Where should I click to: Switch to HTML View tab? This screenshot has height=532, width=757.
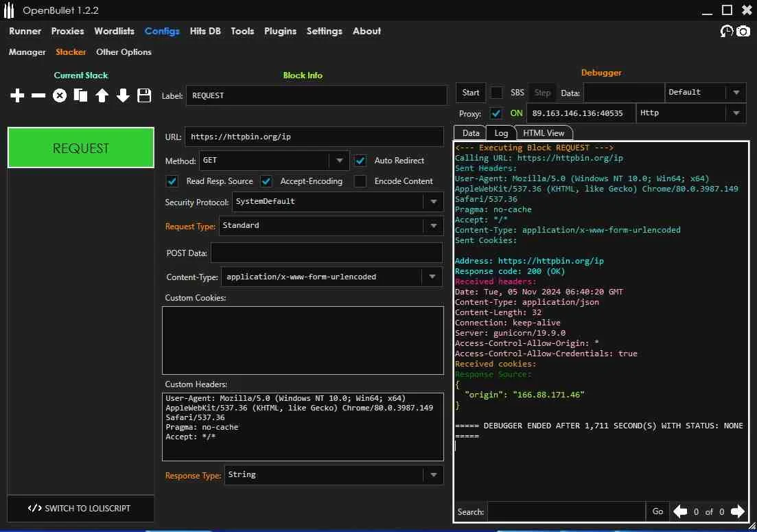tap(544, 132)
